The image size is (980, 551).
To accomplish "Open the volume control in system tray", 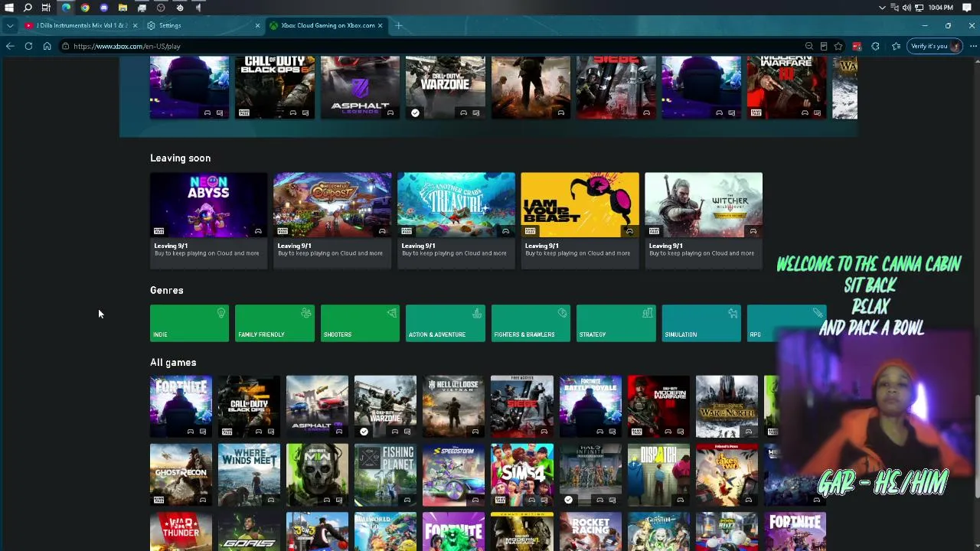I will point(906,8).
